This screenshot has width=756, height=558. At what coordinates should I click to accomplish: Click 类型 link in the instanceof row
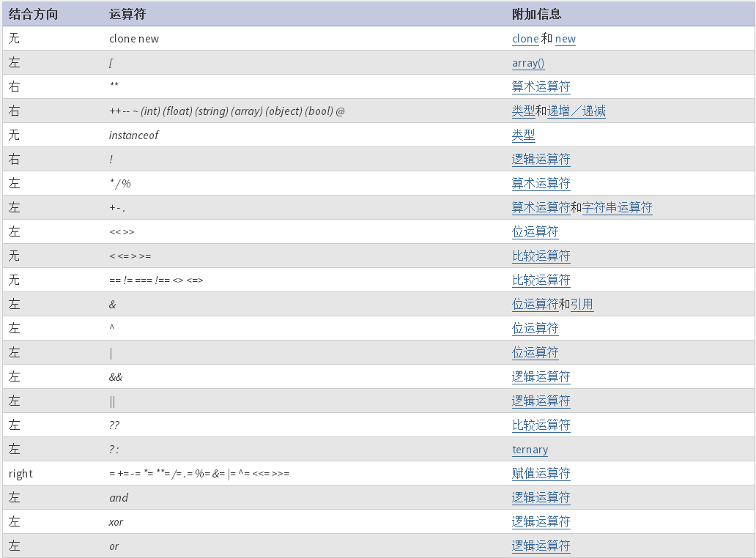523,135
